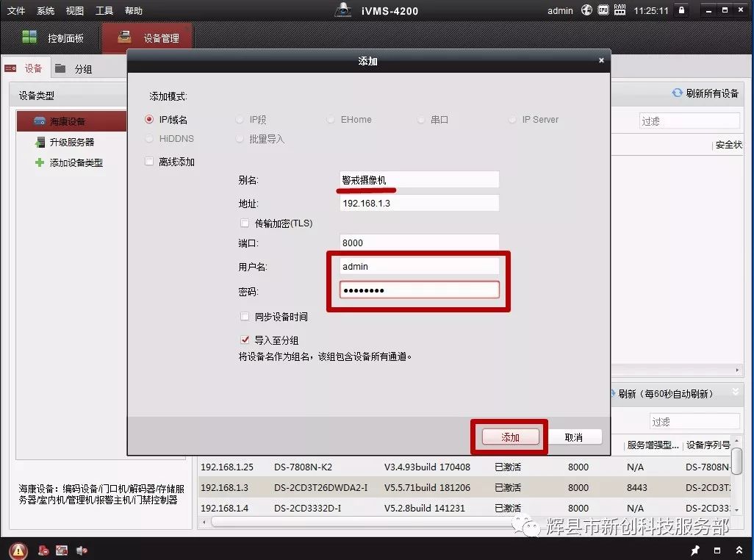754x560 pixels.
Task: Open the 系统 menu
Action: click(x=46, y=10)
